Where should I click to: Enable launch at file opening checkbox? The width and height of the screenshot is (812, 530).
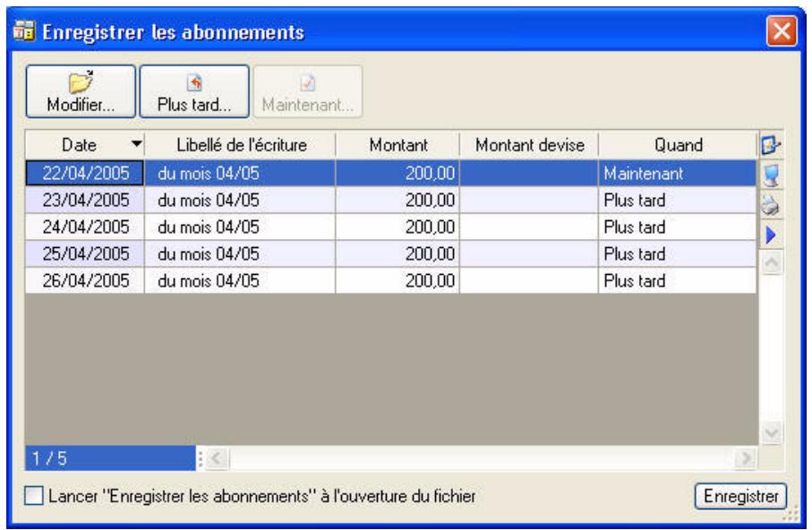(x=34, y=496)
